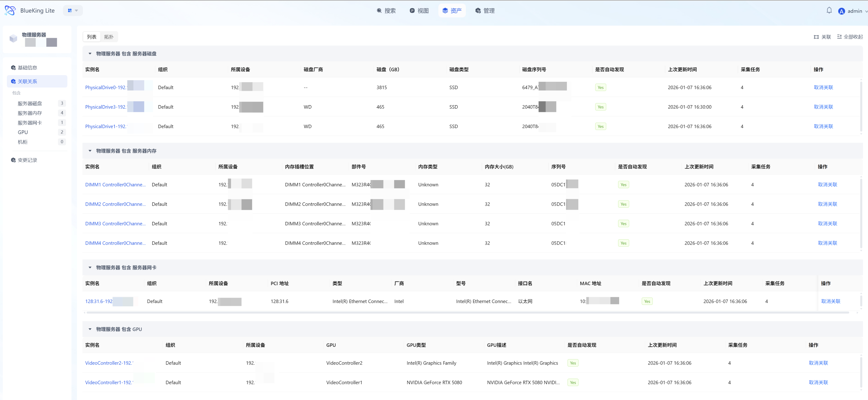This screenshot has height=400, width=868.
Task: Select GPU in the 包含 sidebar list
Action: pos(23,132)
